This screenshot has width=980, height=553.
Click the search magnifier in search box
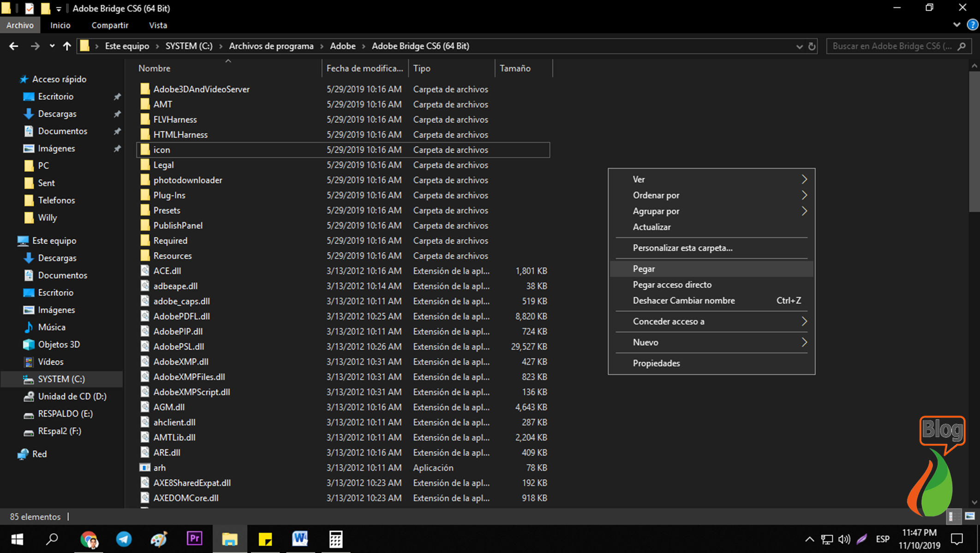point(962,46)
